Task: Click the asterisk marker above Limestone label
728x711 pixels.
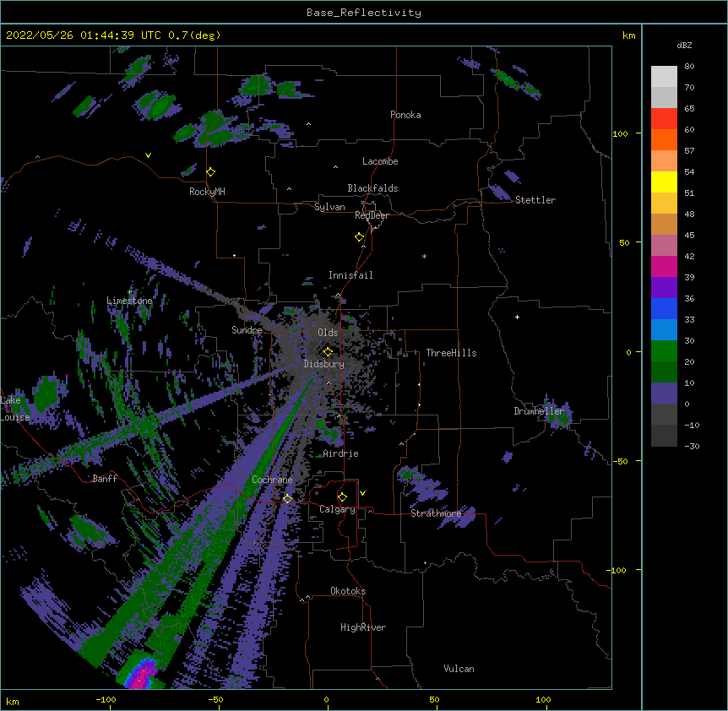Action: click(130, 292)
